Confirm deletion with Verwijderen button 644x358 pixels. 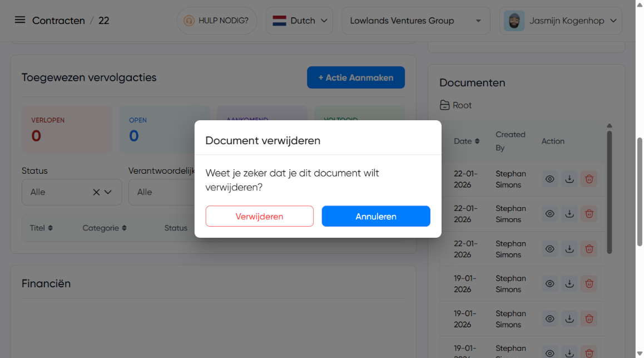(x=259, y=217)
